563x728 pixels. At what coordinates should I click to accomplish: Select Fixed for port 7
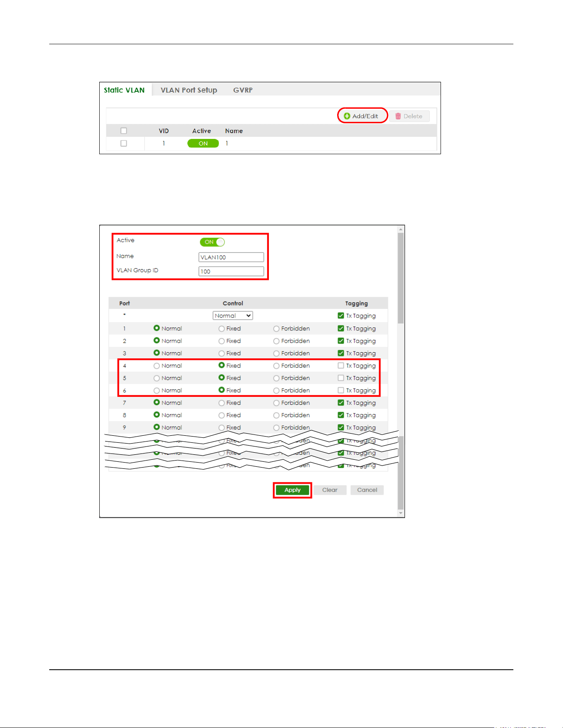[222, 403]
